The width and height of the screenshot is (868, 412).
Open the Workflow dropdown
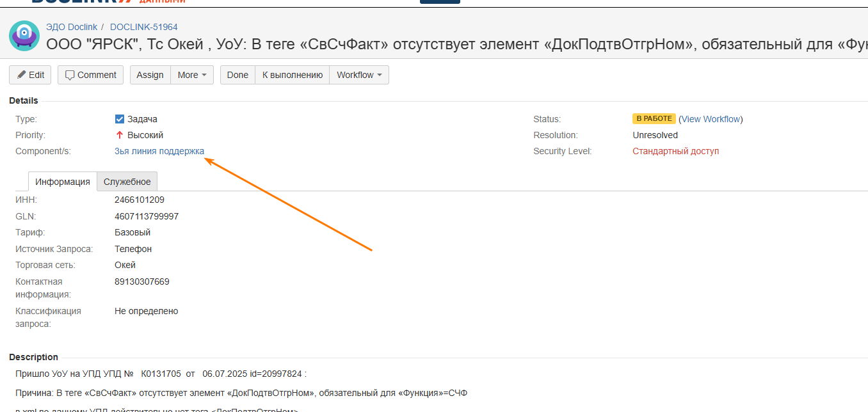tap(359, 75)
